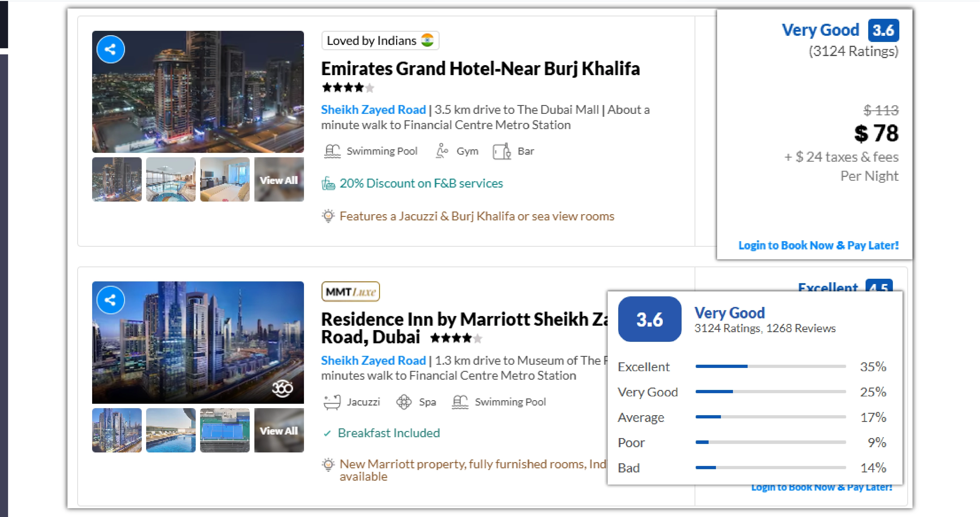The height and width of the screenshot is (517, 980).
Task: Click the Loved by Indians badge
Action: coord(380,40)
